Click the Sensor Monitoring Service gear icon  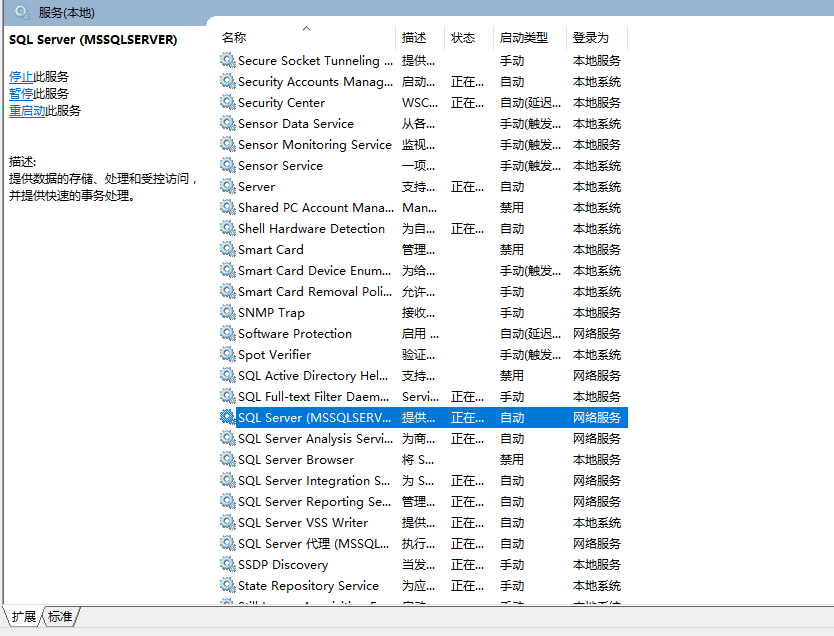click(x=228, y=144)
